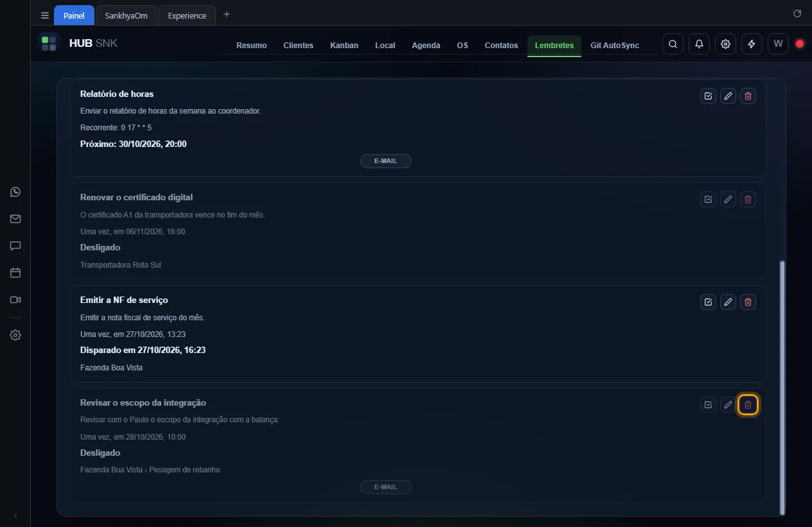
Task: Click the HUB SNK logo icon
Action: click(49, 44)
